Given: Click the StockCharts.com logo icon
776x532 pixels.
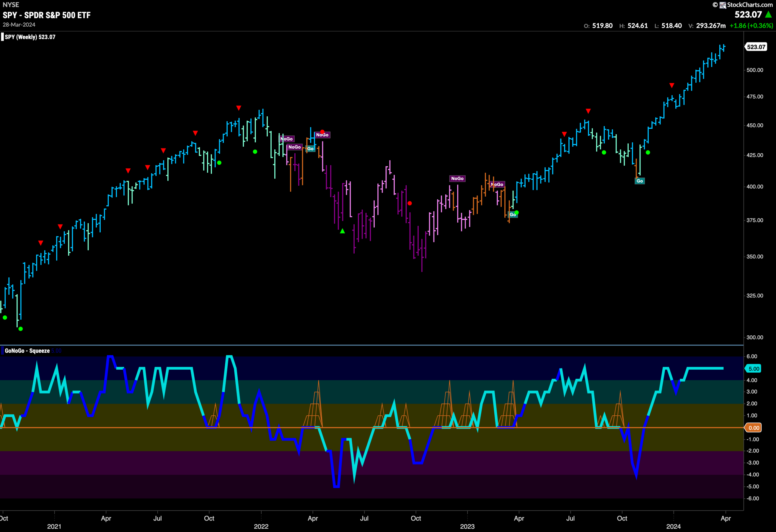Looking at the screenshot, I should click(x=723, y=5).
